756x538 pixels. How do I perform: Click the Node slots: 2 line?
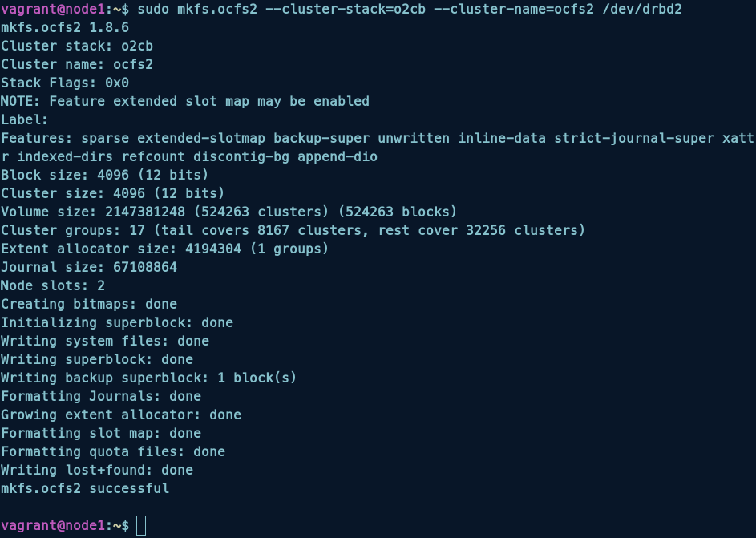tap(53, 285)
